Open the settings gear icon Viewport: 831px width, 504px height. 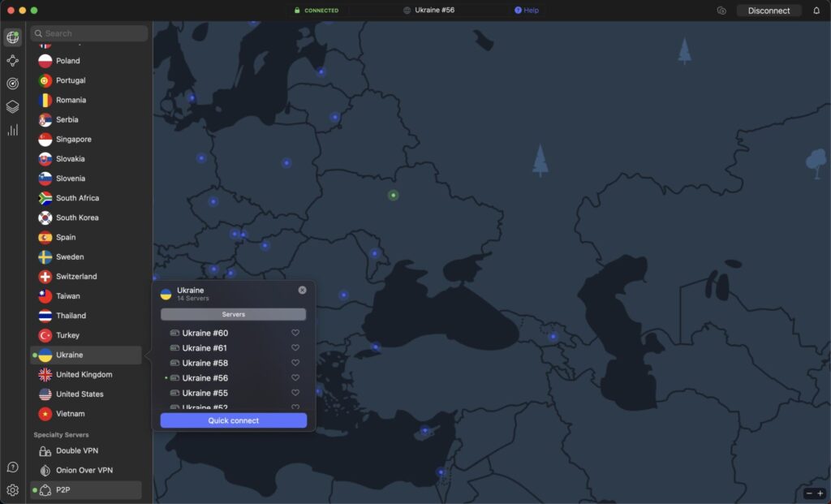click(x=13, y=490)
